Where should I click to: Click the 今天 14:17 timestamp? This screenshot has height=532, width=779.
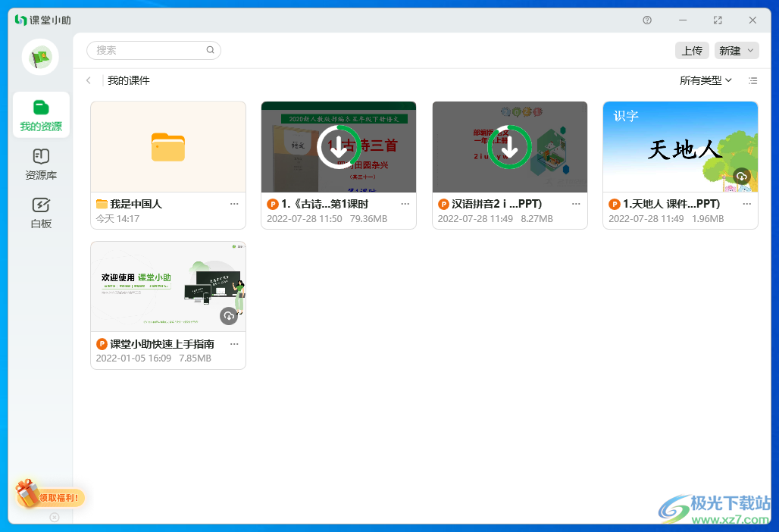pos(117,218)
